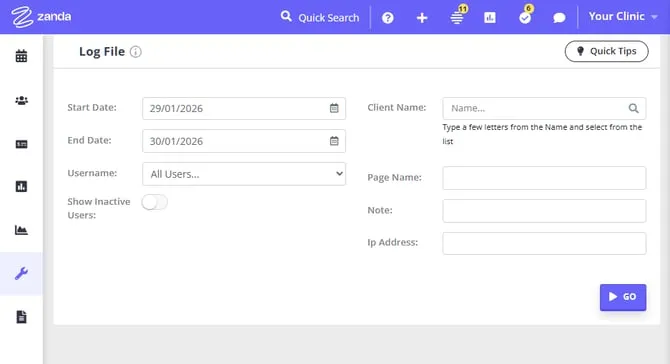
Task: Click the Start Date field
Action: pyautogui.click(x=244, y=109)
